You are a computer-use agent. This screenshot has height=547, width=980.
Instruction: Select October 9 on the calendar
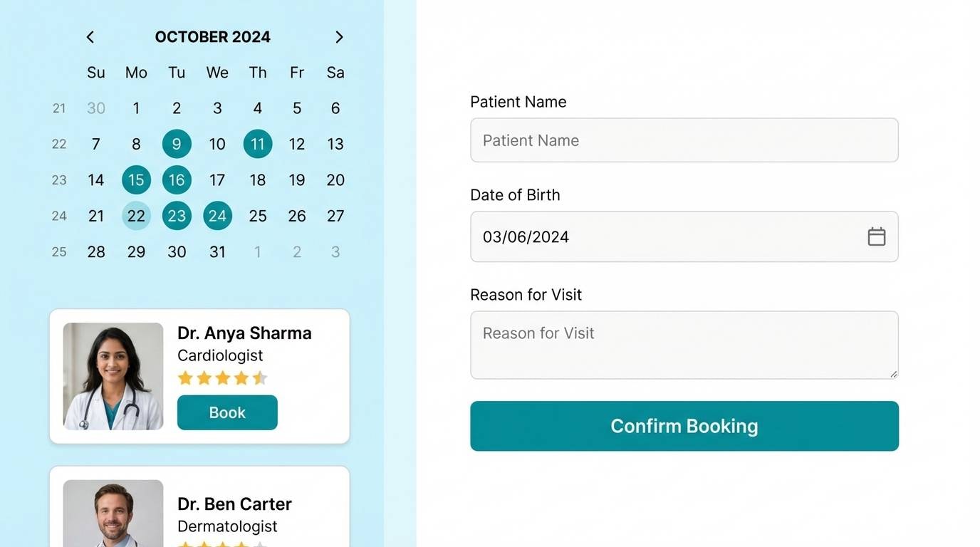[x=176, y=143]
